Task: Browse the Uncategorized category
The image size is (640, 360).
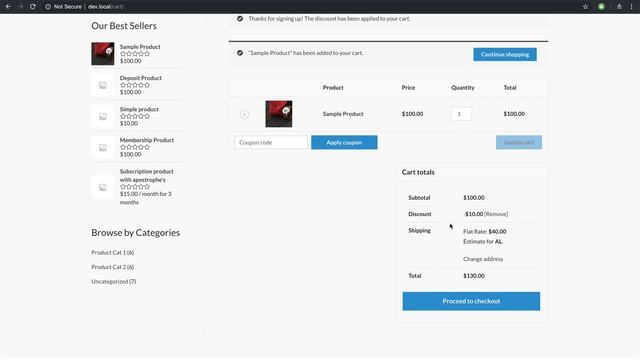Action: tap(113, 282)
